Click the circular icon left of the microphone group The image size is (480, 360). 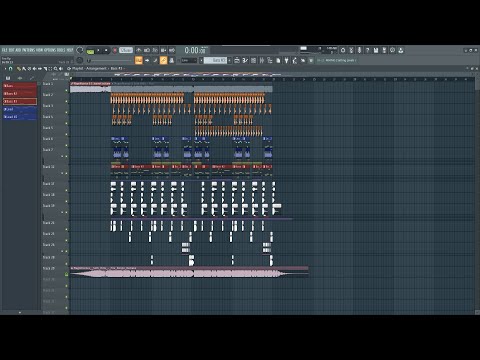[343, 50]
